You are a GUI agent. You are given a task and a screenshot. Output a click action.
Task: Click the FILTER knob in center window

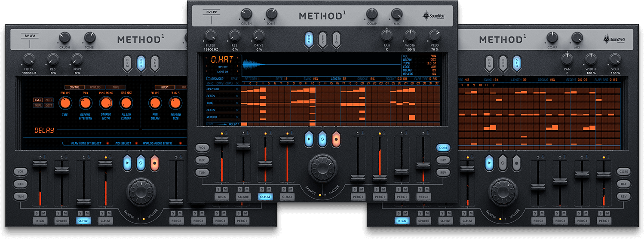coord(210,36)
